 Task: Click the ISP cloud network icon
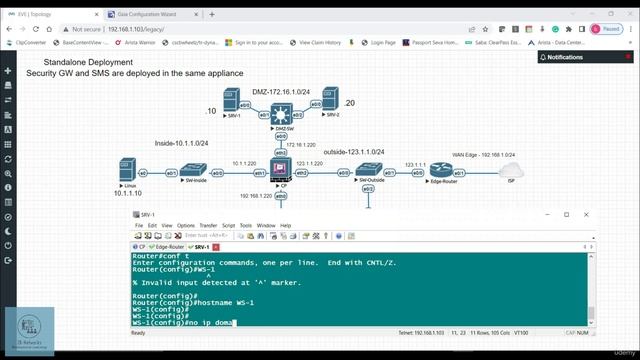pyautogui.click(x=511, y=170)
